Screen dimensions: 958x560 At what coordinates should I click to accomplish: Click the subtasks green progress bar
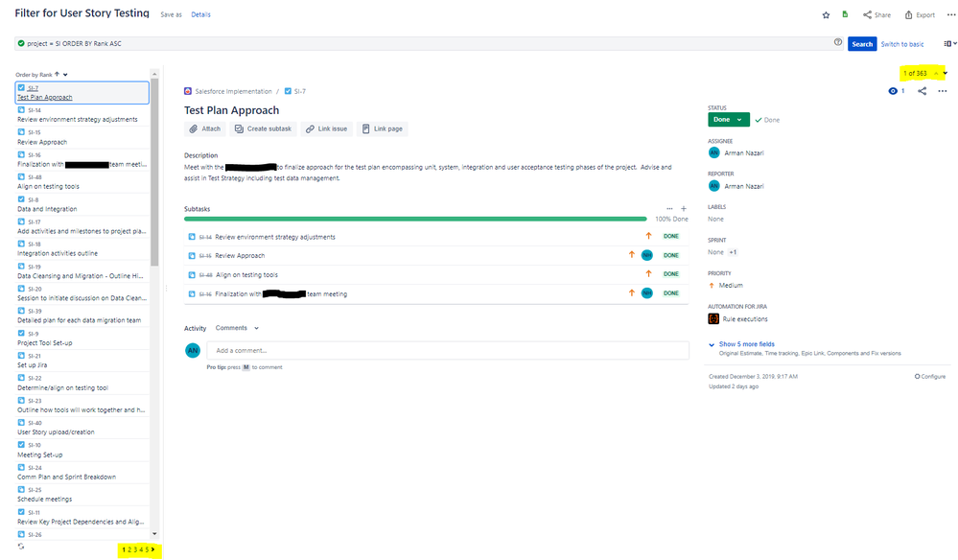point(415,219)
